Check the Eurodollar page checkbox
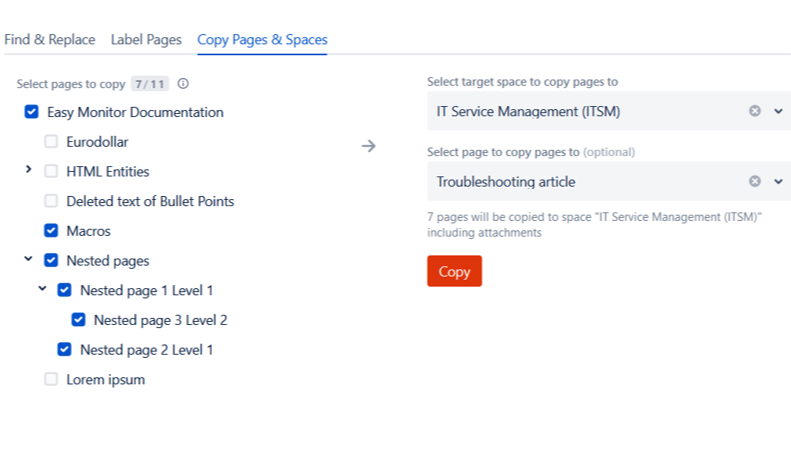This screenshot has width=791, height=450. [51, 142]
